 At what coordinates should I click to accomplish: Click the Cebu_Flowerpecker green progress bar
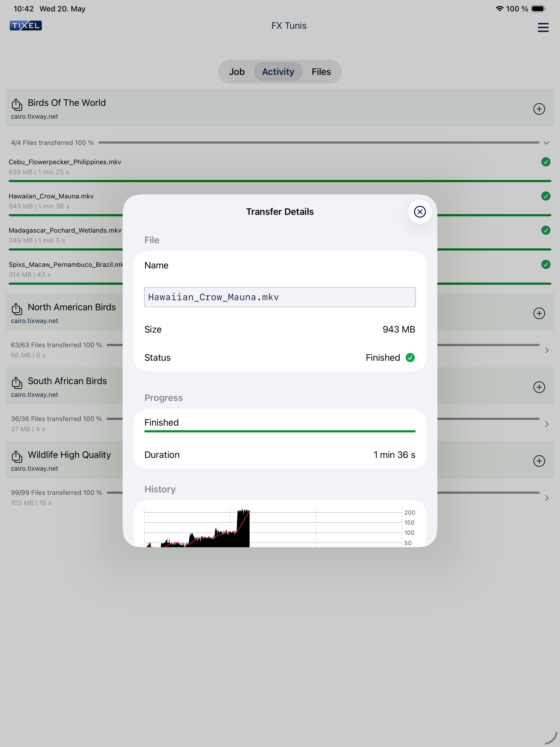pos(280,181)
